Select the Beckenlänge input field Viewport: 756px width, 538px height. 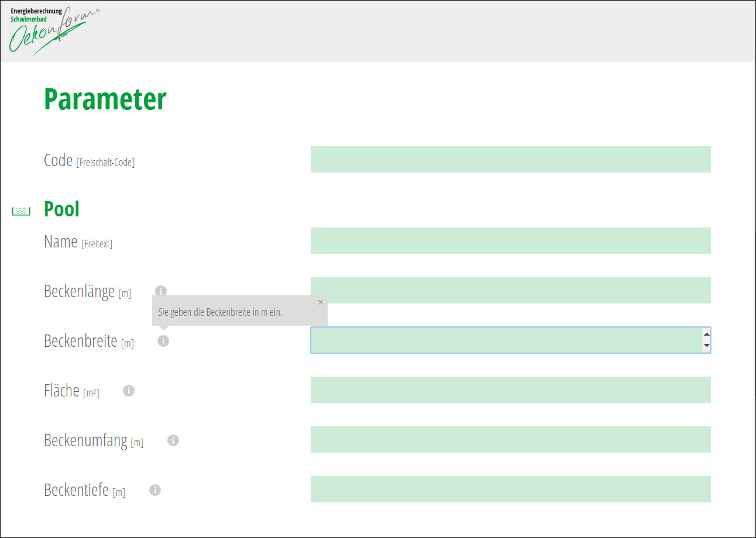coord(510,290)
